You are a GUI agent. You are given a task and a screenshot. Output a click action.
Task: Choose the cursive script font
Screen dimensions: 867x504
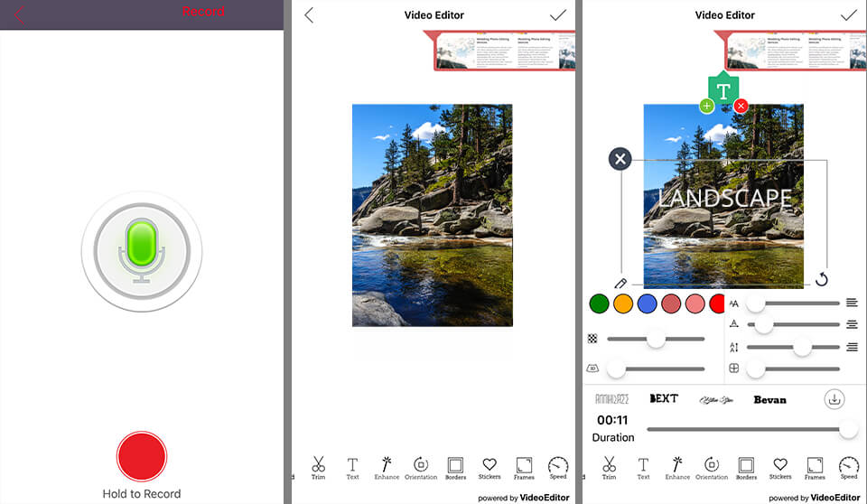(716, 399)
